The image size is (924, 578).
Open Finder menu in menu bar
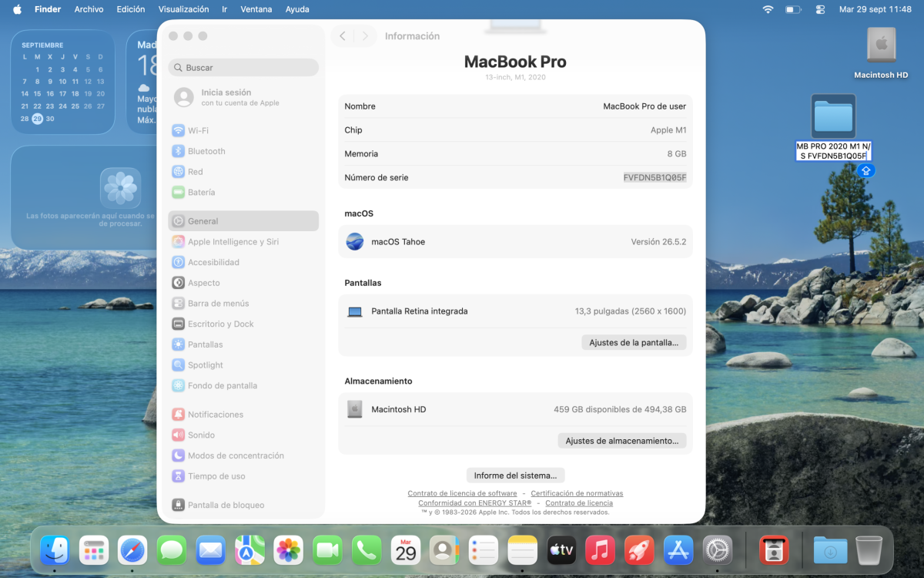pyautogui.click(x=48, y=9)
